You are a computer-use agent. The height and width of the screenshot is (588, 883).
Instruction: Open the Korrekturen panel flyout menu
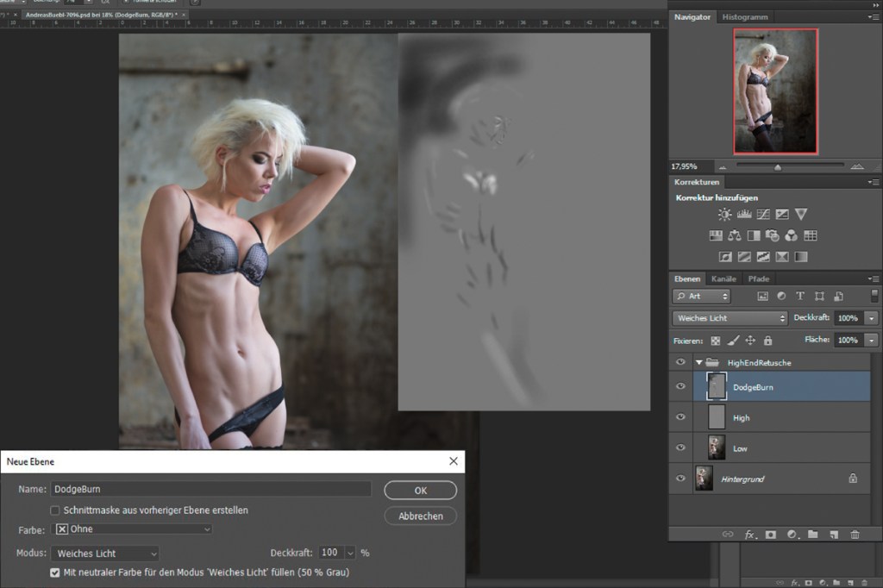click(x=874, y=182)
